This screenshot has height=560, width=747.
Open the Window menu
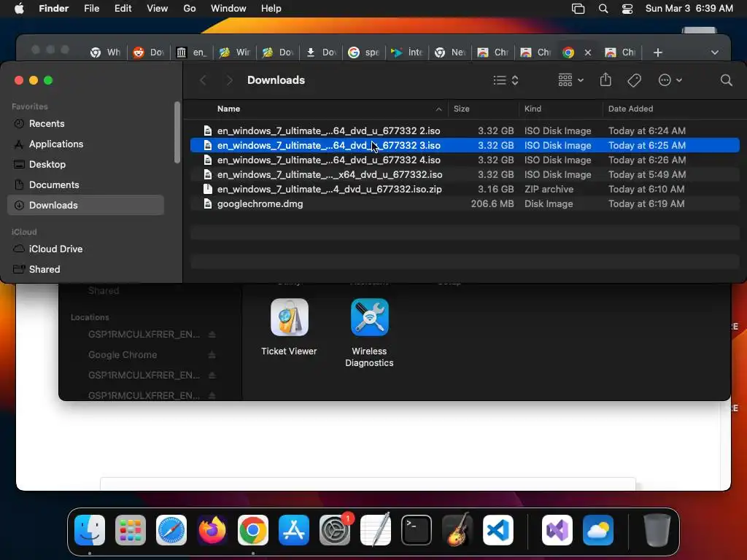pos(228,9)
